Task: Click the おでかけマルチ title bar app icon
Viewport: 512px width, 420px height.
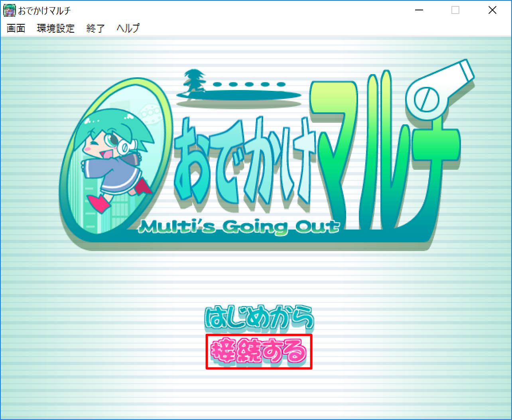Action: pyautogui.click(x=10, y=10)
